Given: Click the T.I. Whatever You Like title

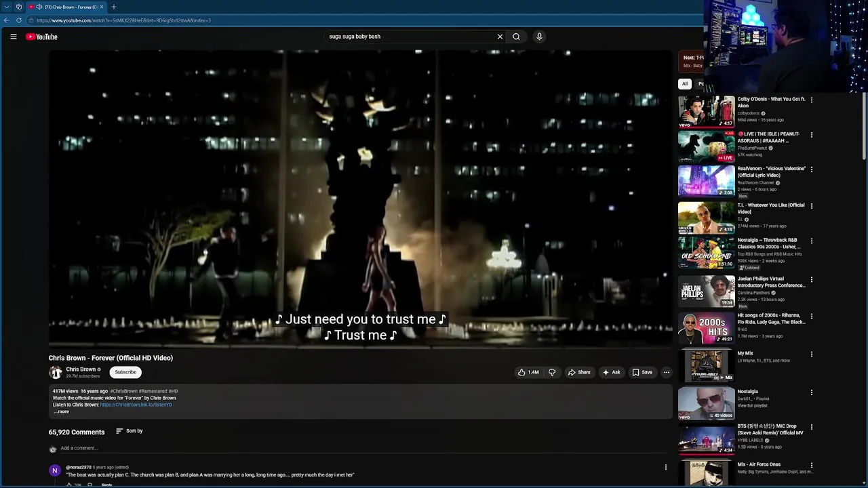Looking at the screenshot, I should [x=771, y=208].
